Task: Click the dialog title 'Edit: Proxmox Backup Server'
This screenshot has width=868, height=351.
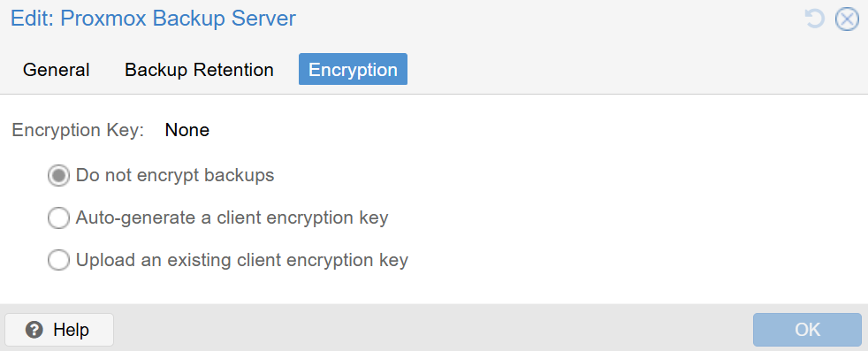Action: pos(153,19)
